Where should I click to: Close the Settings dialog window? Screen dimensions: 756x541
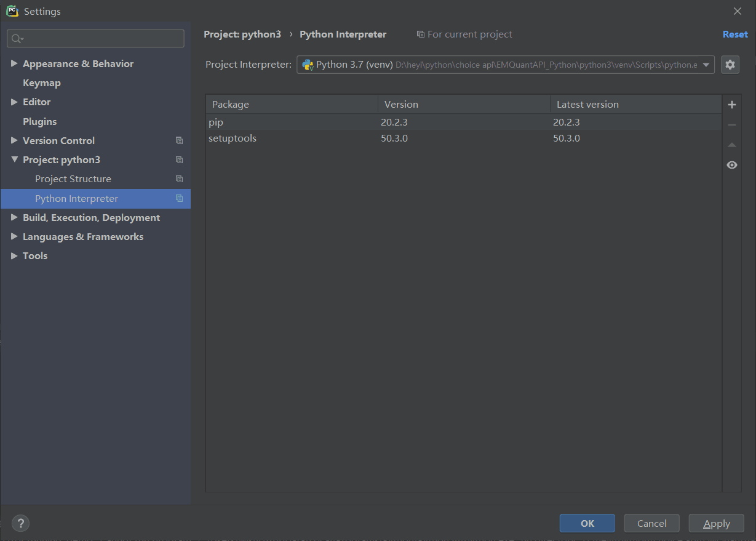click(x=738, y=11)
